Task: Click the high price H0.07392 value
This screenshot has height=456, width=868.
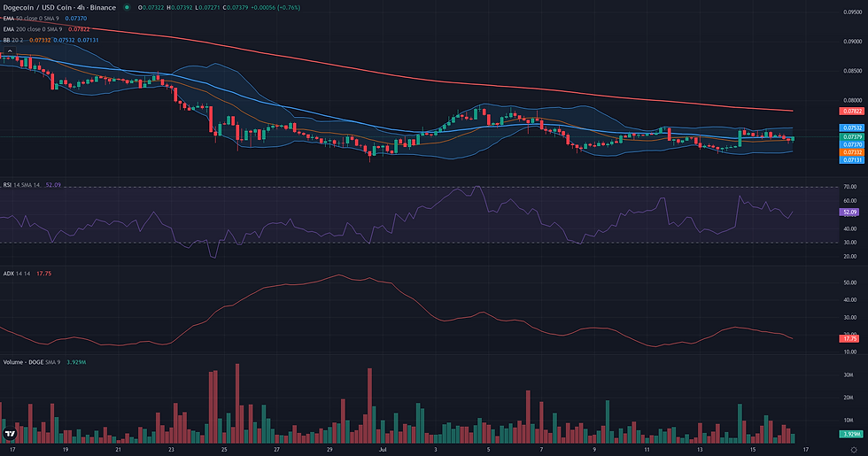Action: pos(180,8)
